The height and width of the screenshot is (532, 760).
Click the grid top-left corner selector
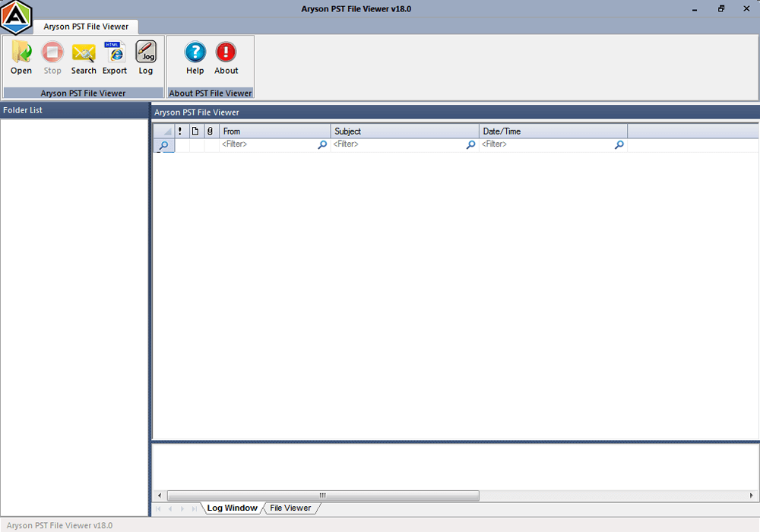[164, 131]
